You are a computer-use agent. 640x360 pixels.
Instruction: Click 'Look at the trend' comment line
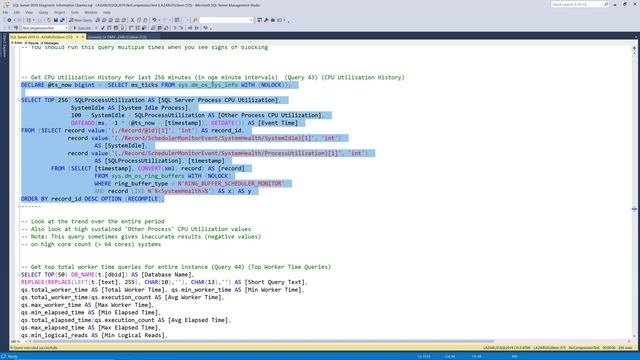[x=93, y=221]
